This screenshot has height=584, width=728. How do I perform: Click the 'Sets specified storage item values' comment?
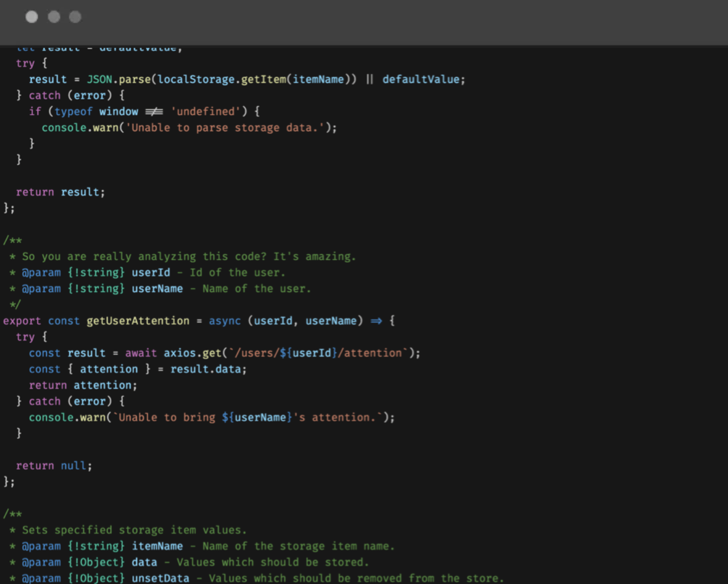(133, 531)
